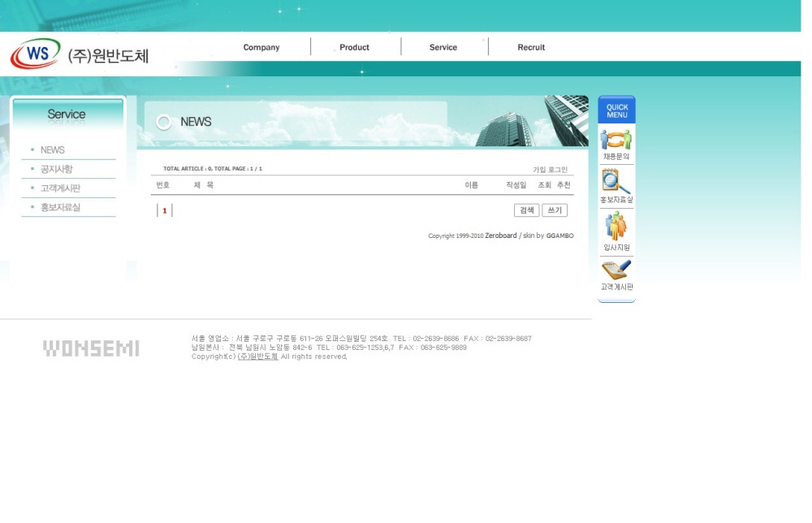The height and width of the screenshot is (523, 812).
Task: Open 홍보자료실 from the left sidebar
Action: pos(60,208)
